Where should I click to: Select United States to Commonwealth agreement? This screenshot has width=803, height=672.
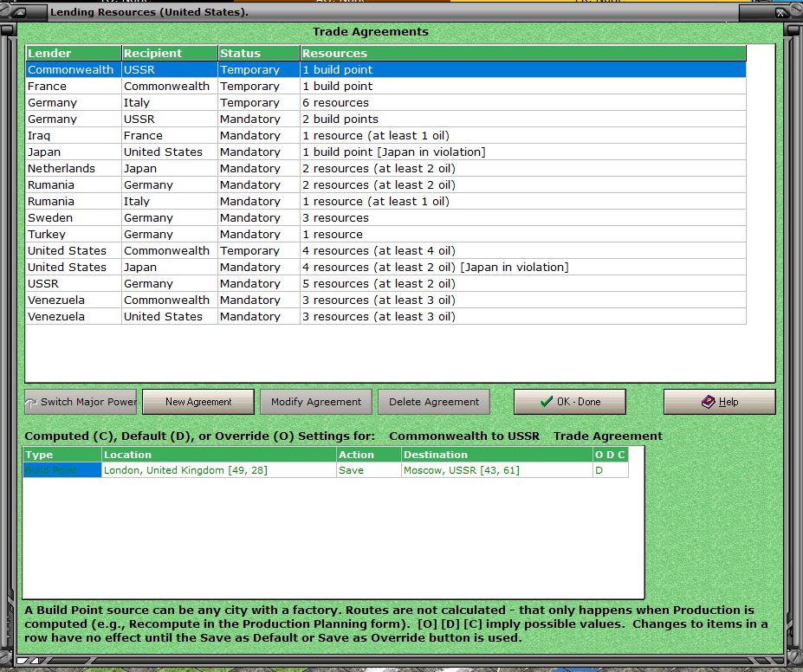[386, 251]
